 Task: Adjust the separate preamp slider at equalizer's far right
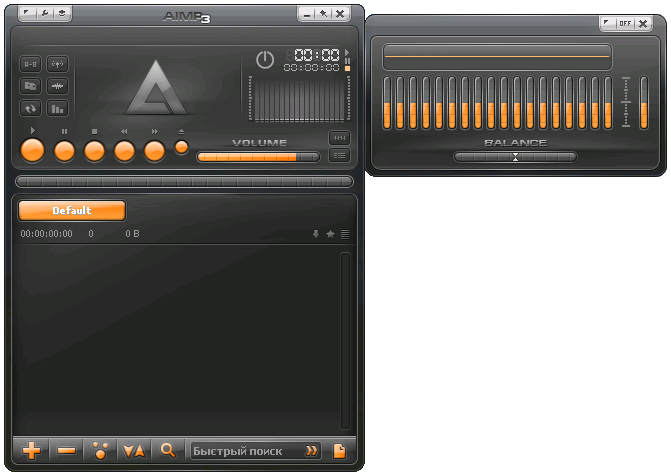644,103
